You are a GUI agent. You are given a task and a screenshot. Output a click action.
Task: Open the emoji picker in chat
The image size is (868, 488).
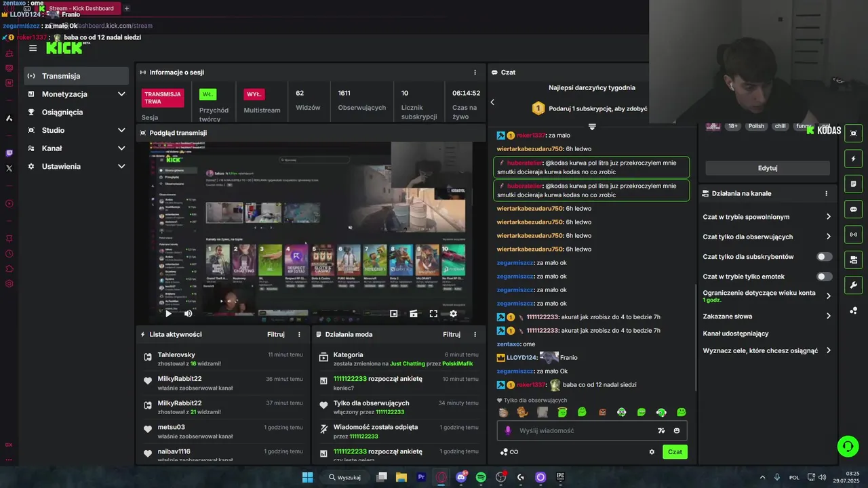click(677, 430)
